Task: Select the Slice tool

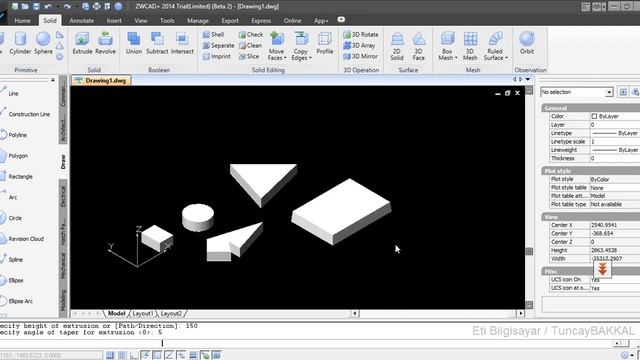Action: pyautogui.click(x=249, y=56)
